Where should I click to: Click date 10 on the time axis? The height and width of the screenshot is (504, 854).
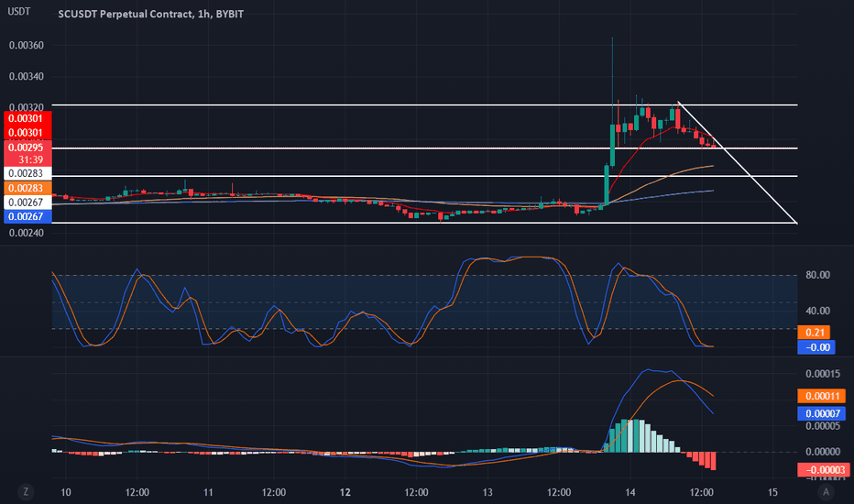click(x=66, y=493)
